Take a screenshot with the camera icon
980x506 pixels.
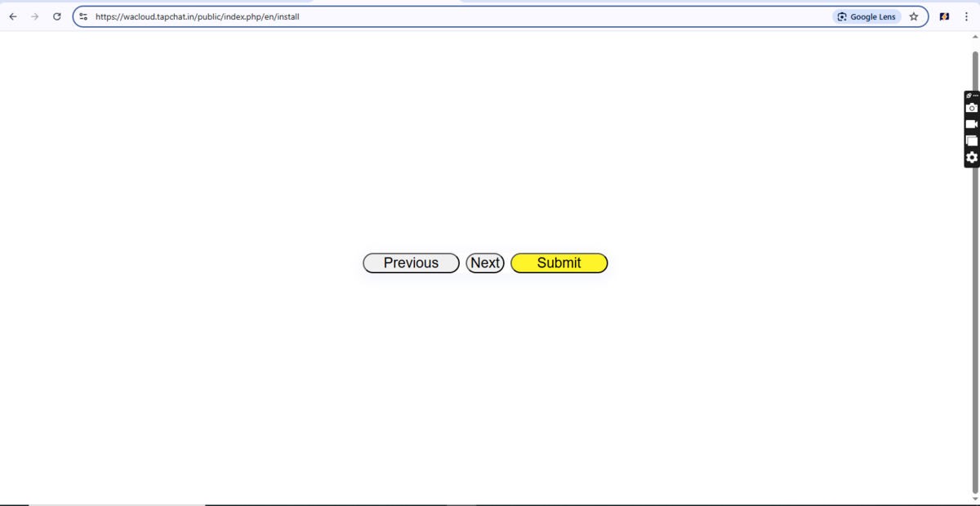pyautogui.click(x=971, y=108)
